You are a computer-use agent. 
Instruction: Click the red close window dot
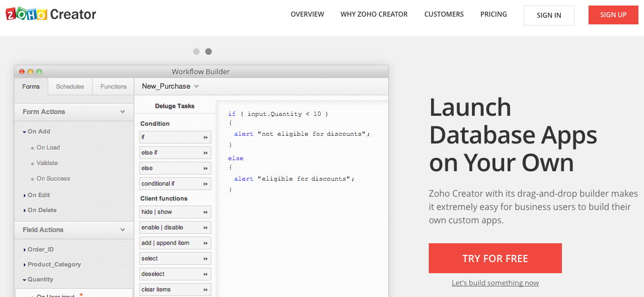click(x=22, y=71)
